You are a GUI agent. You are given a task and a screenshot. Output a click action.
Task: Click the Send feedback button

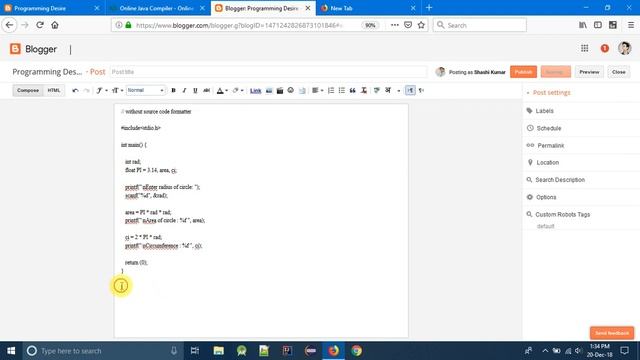point(612,333)
